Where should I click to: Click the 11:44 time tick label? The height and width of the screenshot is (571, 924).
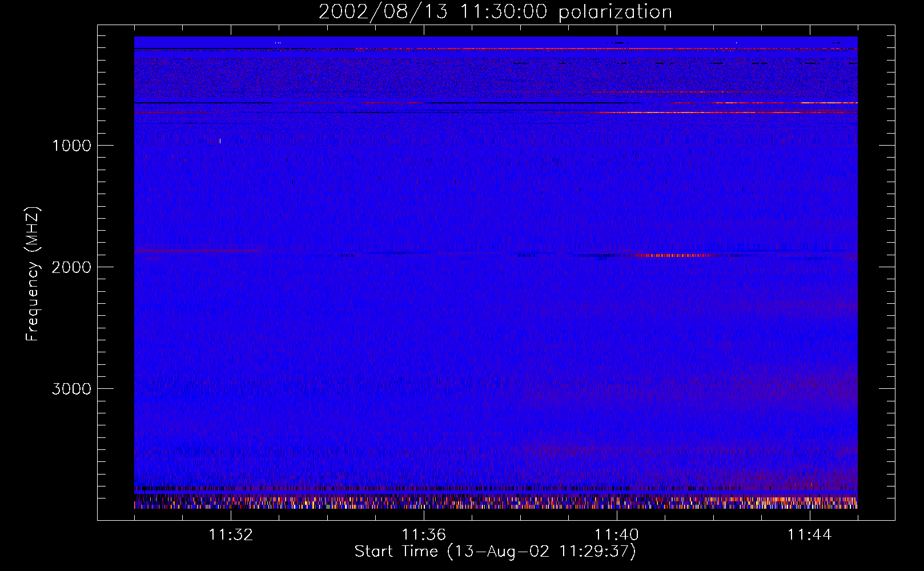[810, 535]
